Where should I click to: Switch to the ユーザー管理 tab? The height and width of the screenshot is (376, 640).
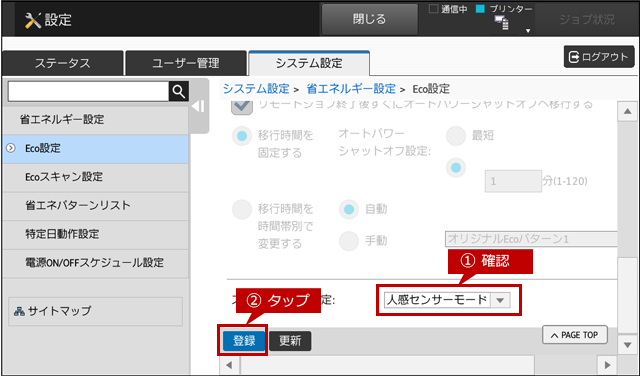[x=186, y=63]
